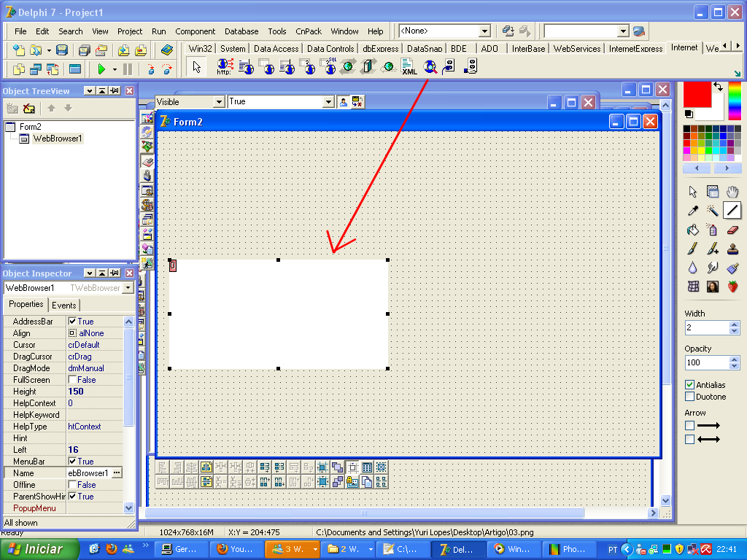Viewport: 747px width, 560px height.
Task: Toggle the ParentShowHint checkbox
Action: pos(72,496)
